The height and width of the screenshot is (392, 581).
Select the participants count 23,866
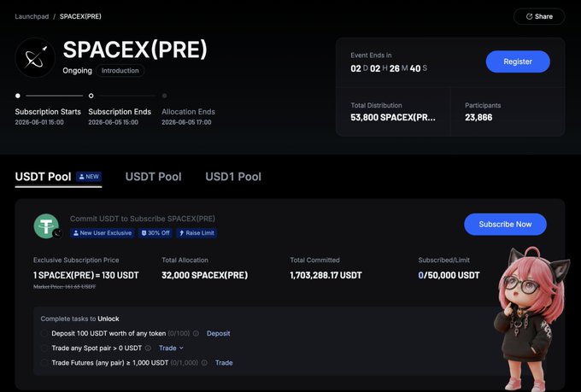pyautogui.click(x=478, y=118)
